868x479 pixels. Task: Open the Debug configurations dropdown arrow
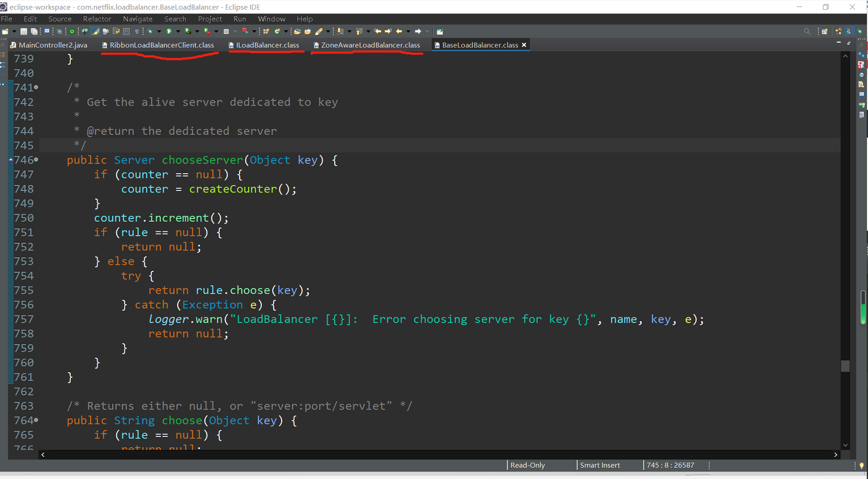(159, 31)
